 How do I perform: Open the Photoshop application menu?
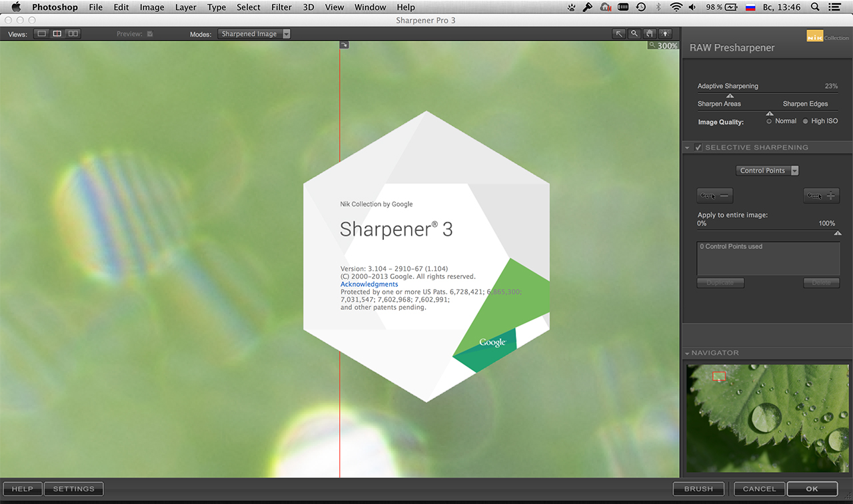coord(55,7)
